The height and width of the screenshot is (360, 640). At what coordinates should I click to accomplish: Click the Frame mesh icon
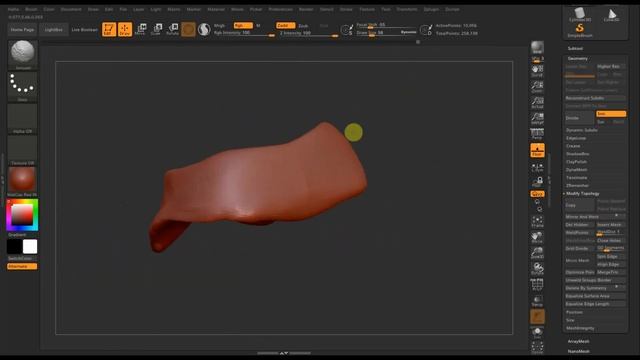(x=537, y=222)
